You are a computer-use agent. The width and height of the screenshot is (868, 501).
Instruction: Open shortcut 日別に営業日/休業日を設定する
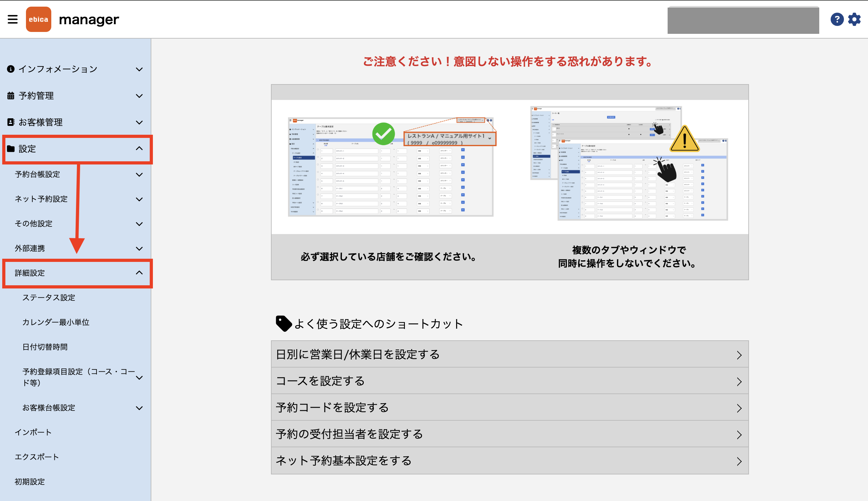[x=510, y=354]
